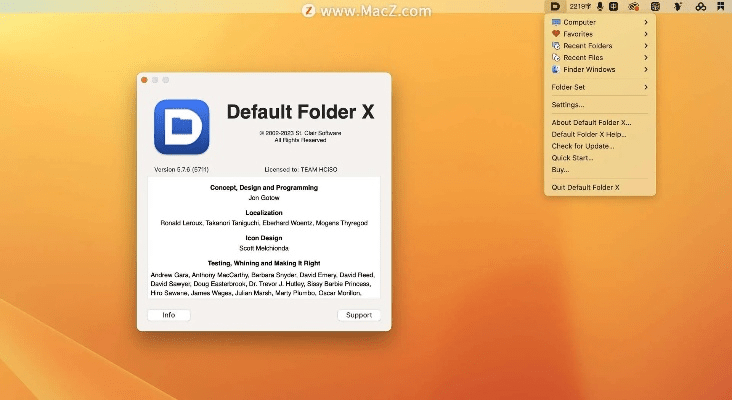Click the Default Folder X menu bar icon
This screenshot has width=732, height=400.
[x=555, y=6]
